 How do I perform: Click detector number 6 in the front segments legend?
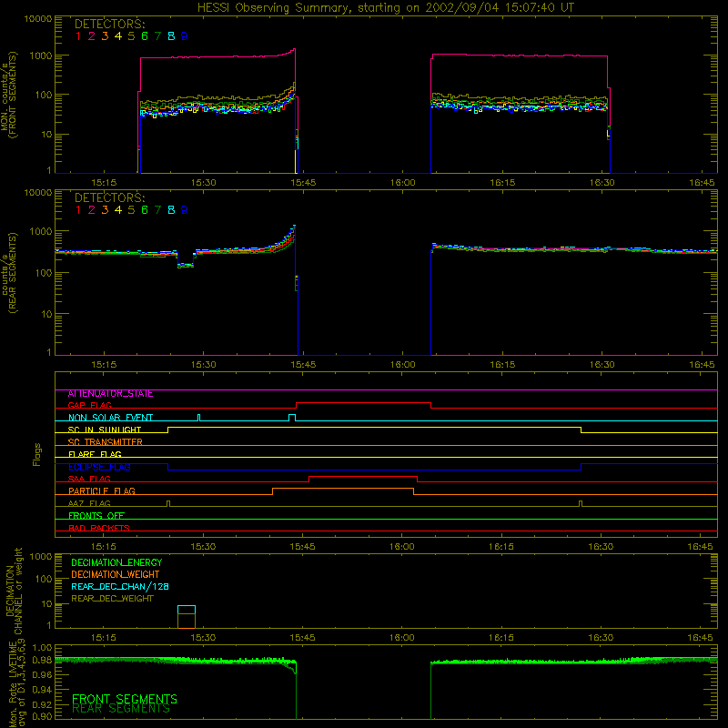(145, 36)
